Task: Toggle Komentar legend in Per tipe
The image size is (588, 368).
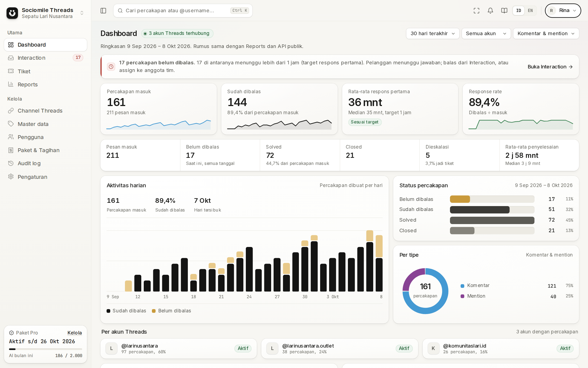Action: [x=475, y=286]
